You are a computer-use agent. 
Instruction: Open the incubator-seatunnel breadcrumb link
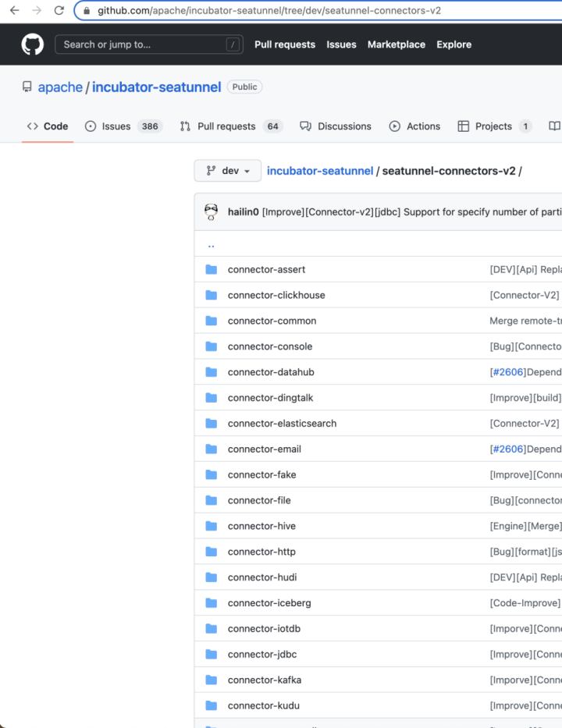320,171
